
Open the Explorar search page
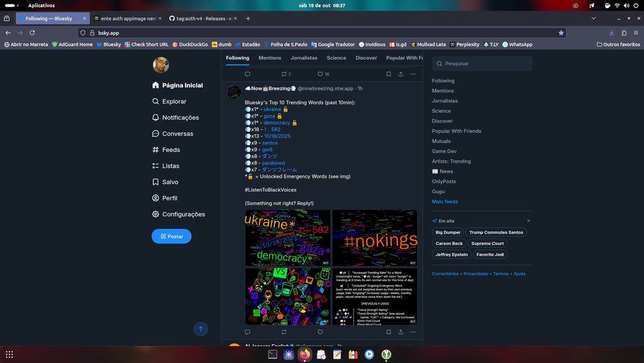coord(169,101)
